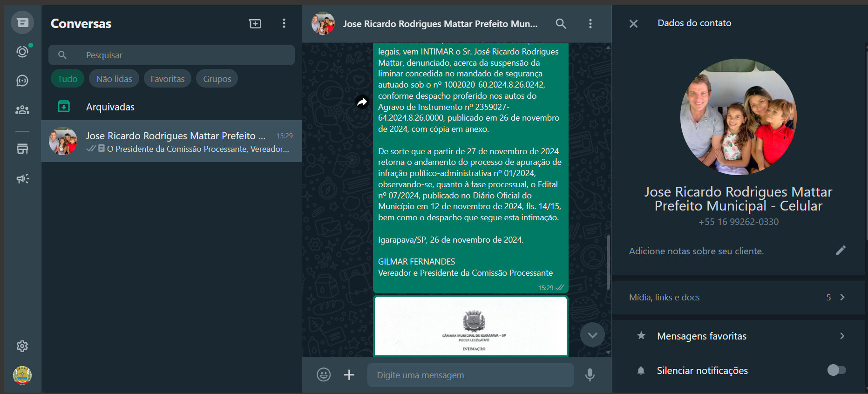Viewport: 868px width, 394px height.
Task: Click the new chat icon beside Conversas
Action: (x=255, y=24)
